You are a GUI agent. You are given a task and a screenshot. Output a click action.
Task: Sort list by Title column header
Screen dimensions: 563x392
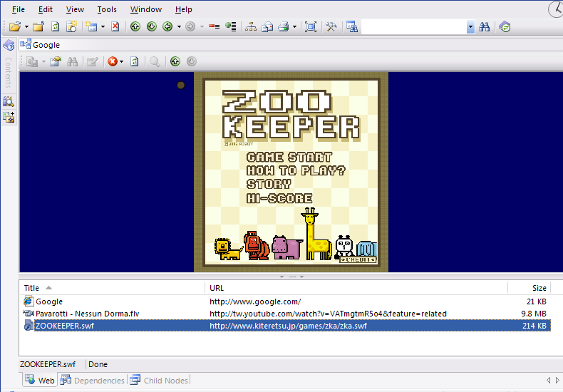[x=112, y=288]
